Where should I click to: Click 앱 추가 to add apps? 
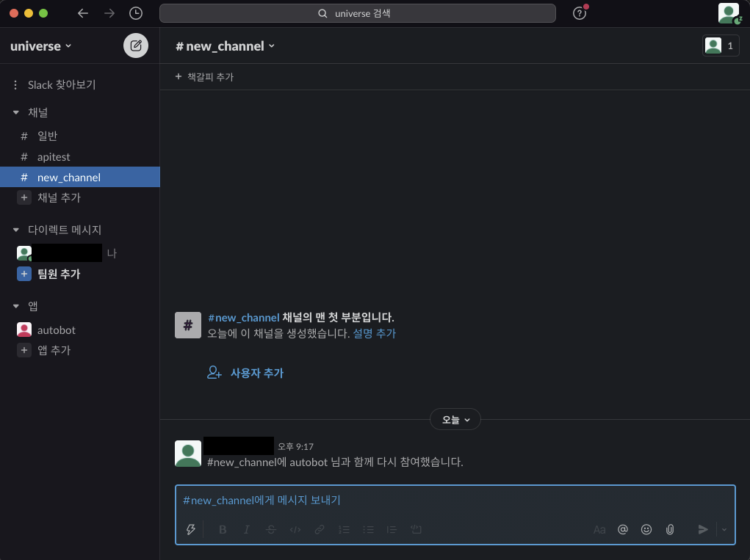(x=54, y=350)
